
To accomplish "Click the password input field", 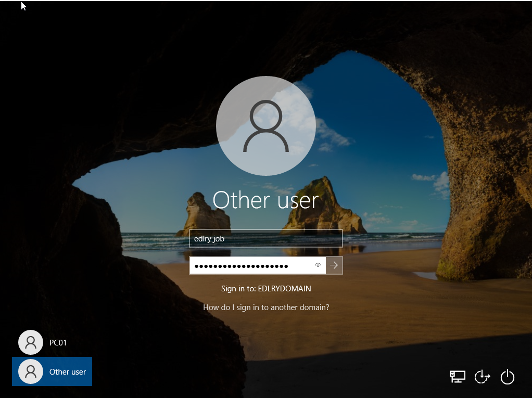I will point(258,265).
